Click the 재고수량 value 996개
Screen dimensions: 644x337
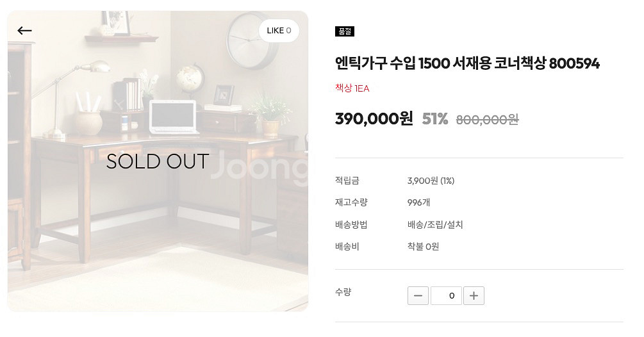pos(418,202)
